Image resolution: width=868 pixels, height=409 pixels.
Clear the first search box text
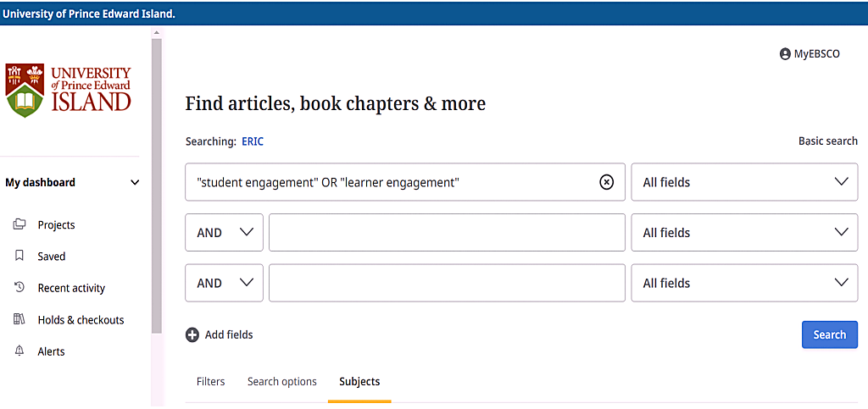[x=606, y=182]
